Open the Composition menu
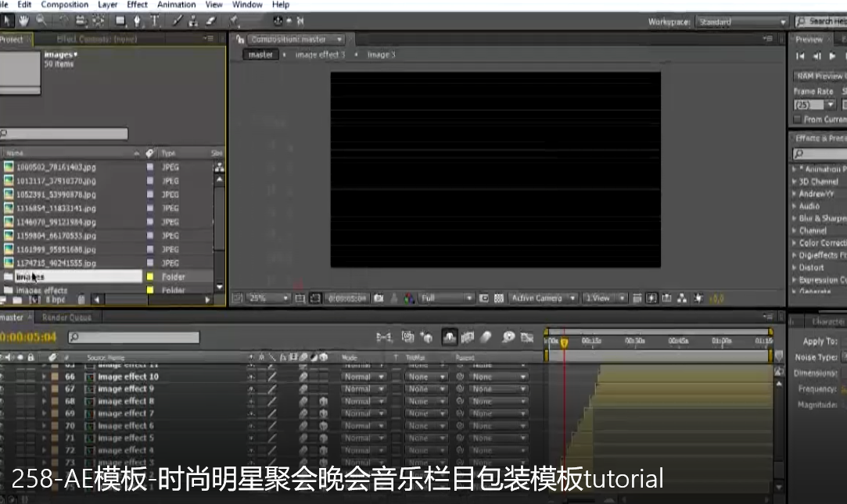 click(64, 5)
